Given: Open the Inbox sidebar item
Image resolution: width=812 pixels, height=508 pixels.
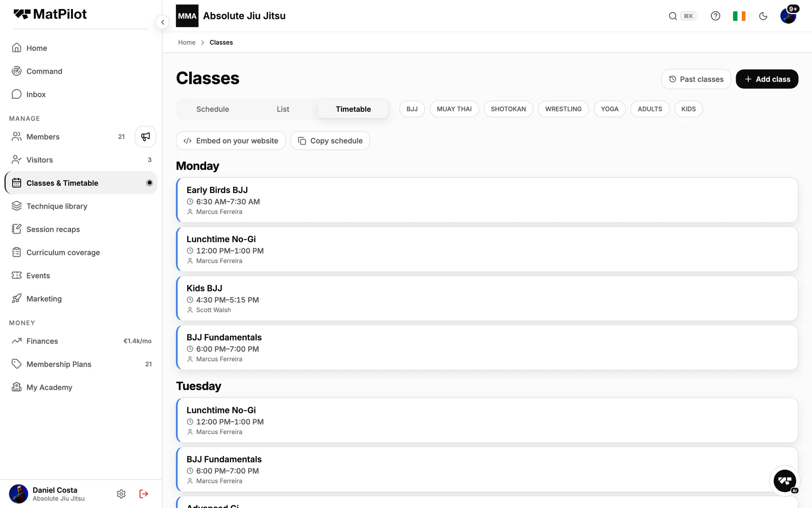Looking at the screenshot, I should [x=81, y=94].
